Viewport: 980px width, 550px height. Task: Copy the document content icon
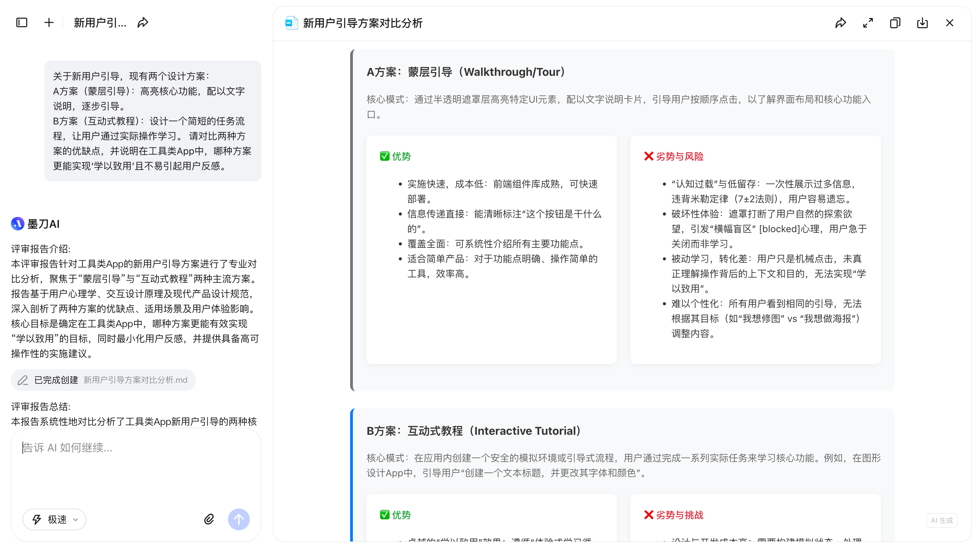pos(895,23)
